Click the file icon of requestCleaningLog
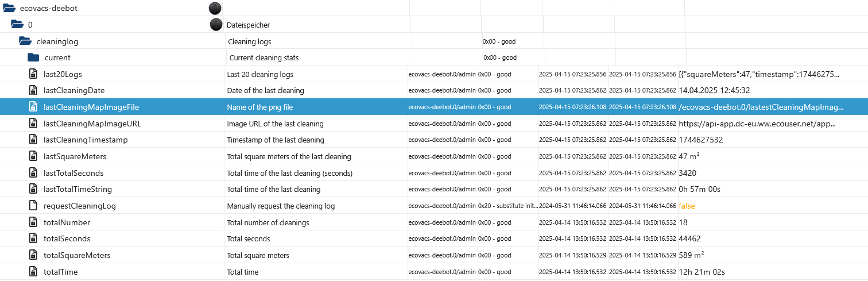 click(33, 206)
